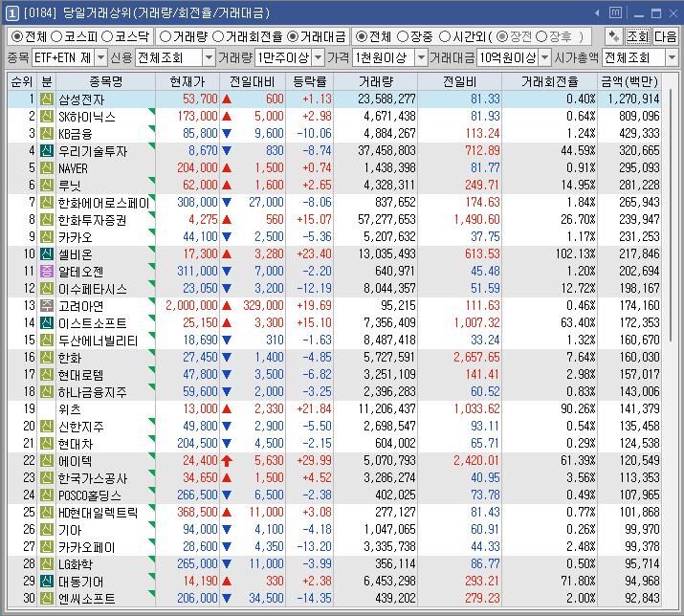Click the left arrow icon in title bar
684x616 pixels.
point(598,13)
